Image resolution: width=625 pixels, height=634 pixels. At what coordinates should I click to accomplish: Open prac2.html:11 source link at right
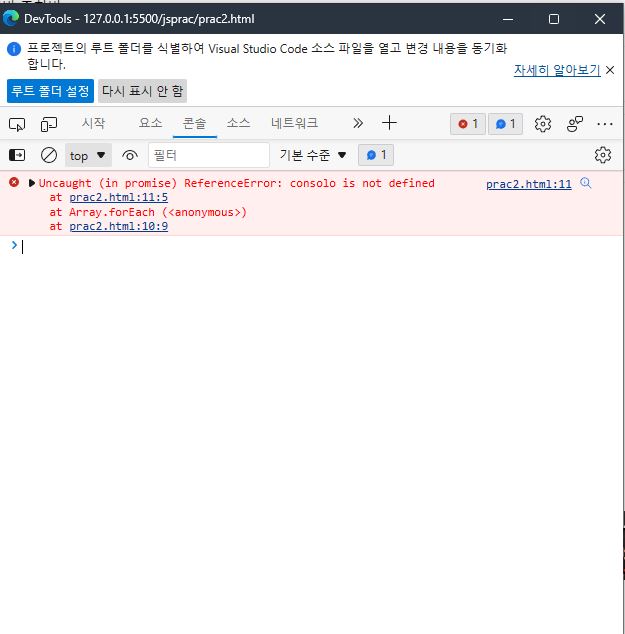529,184
